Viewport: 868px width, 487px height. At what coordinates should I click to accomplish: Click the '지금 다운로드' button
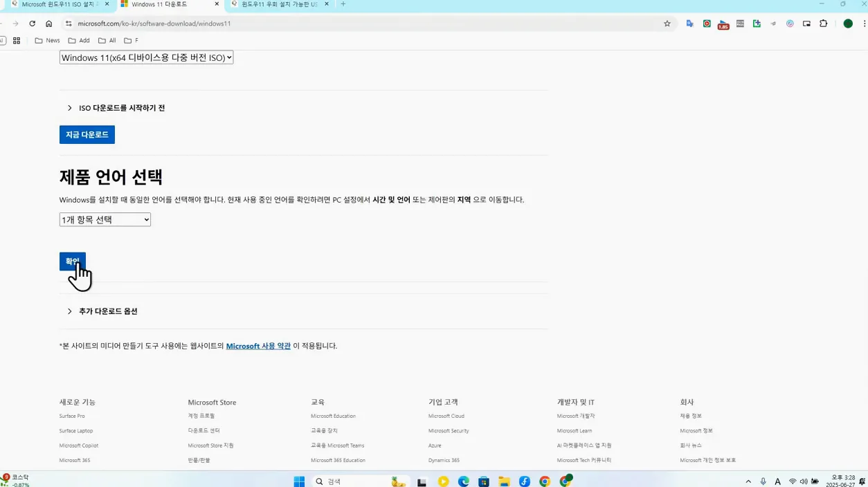click(87, 135)
